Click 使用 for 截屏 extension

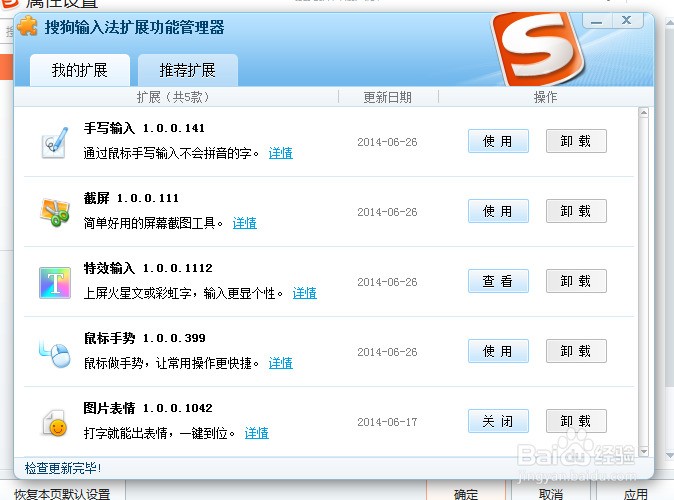pos(498,211)
